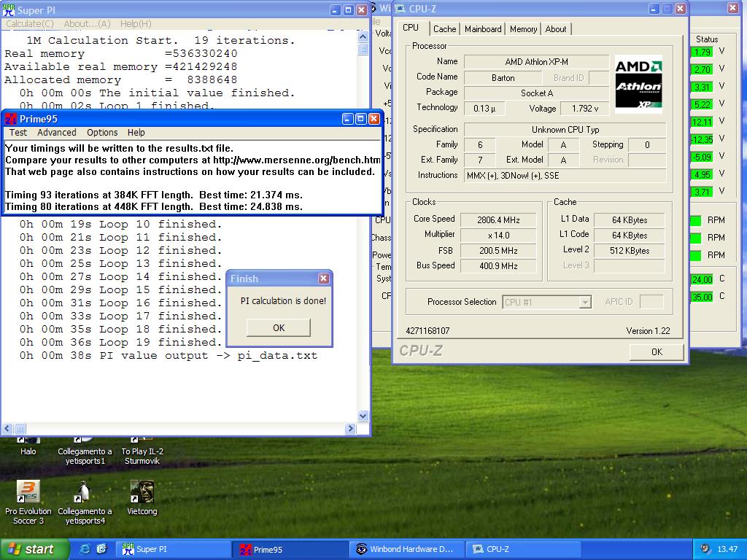Open Help(H) menu in Super PI
The width and height of the screenshot is (747, 560).
[136, 23]
